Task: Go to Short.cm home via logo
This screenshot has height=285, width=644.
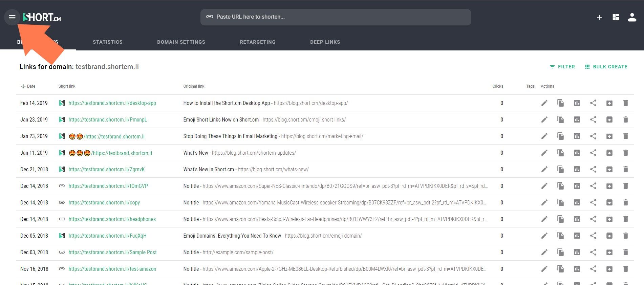Action: pyautogui.click(x=42, y=17)
